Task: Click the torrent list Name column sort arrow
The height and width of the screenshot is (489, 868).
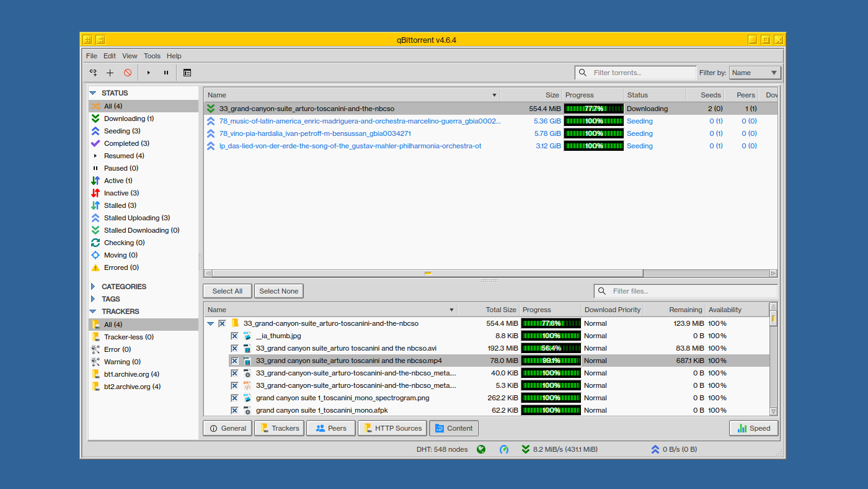Action: pyautogui.click(x=494, y=95)
